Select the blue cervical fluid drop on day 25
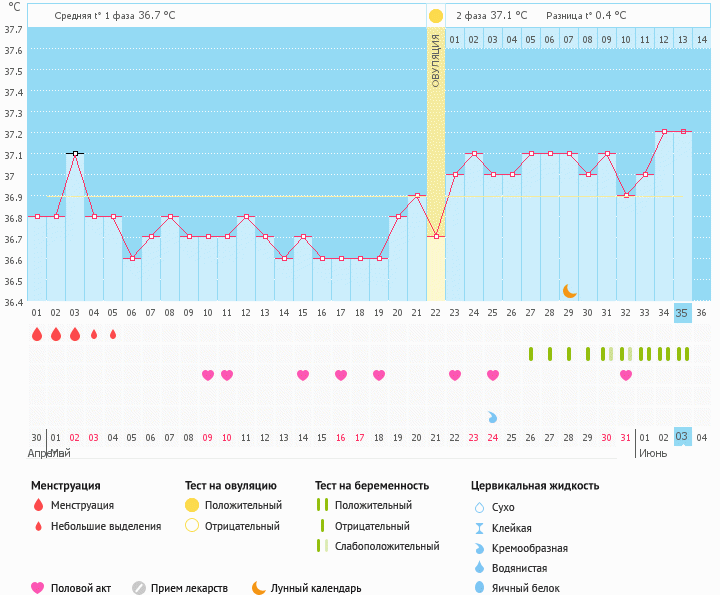Viewport: 720px width, 595px height. (x=493, y=416)
